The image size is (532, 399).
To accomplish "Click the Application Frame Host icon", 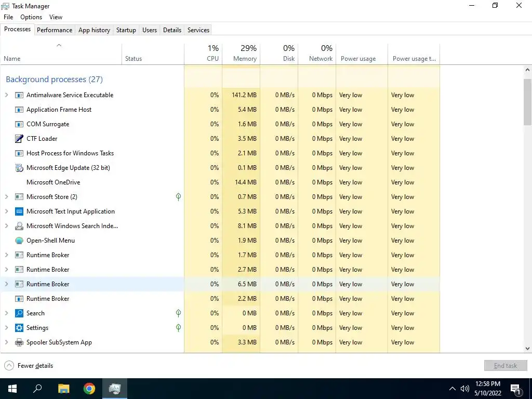I will point(19,110).
